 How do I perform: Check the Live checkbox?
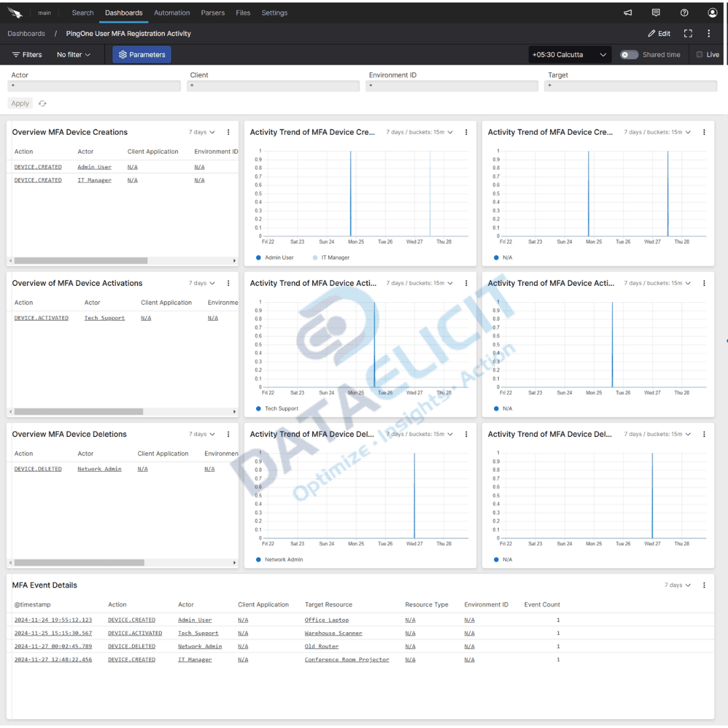pyautogui.click(x=699, y=55)
